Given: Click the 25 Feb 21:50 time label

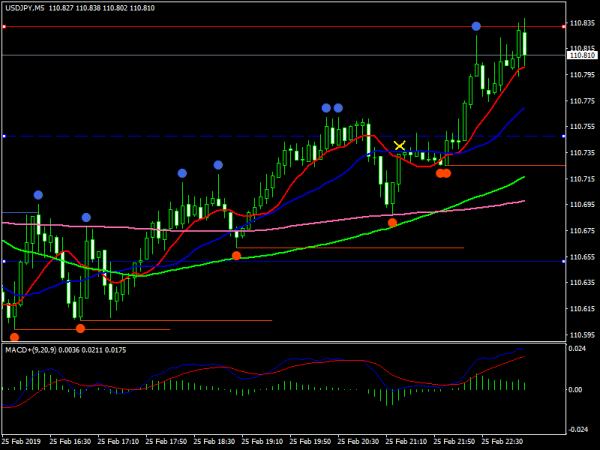Looking at the screenshot, I should pyautogui.click(x=454, y=442).
